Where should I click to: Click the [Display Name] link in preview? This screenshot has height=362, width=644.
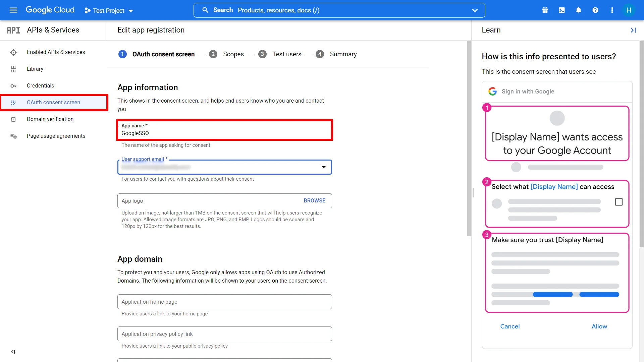tap(554, 187)
